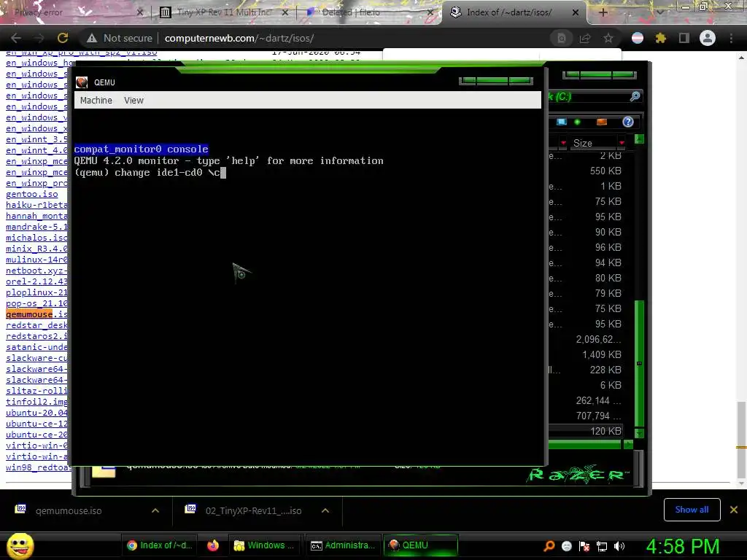Open the smiley Start button
This screenshot has width=747, height=560.
tap(20, 545)
